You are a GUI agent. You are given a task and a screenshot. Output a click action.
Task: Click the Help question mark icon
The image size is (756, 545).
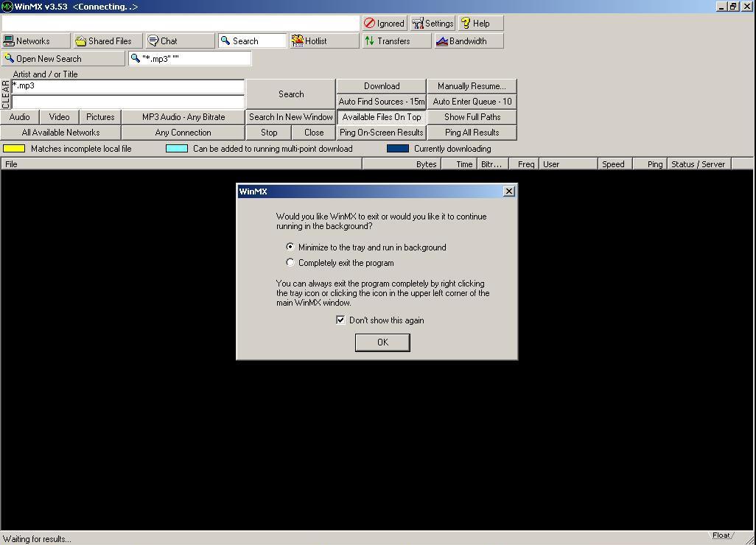coord(466,23)
